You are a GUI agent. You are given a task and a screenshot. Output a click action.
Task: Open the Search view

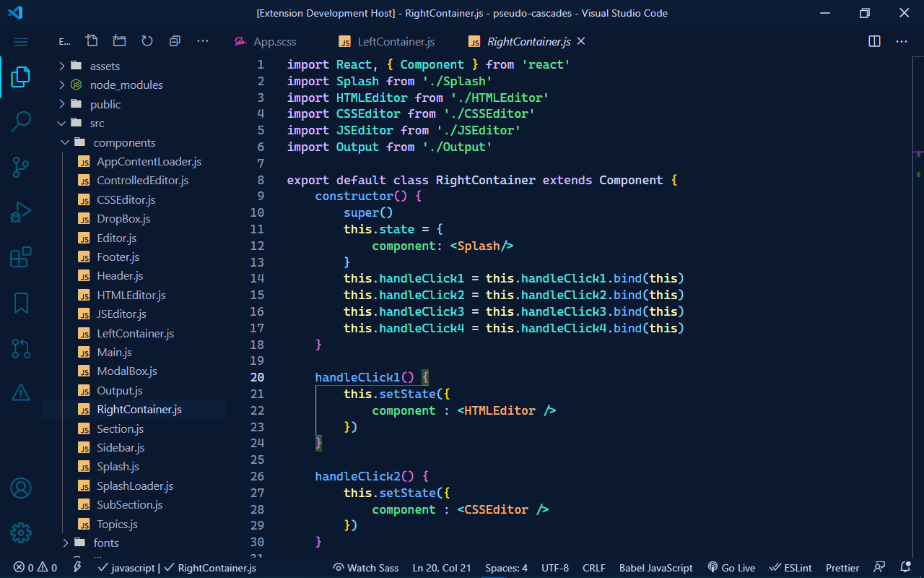[21, 122]
